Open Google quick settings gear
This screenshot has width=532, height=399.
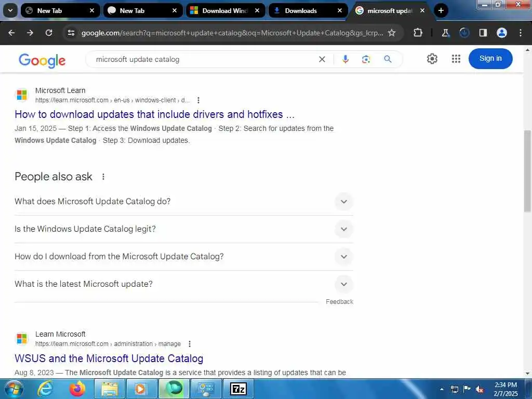[432, 59]
